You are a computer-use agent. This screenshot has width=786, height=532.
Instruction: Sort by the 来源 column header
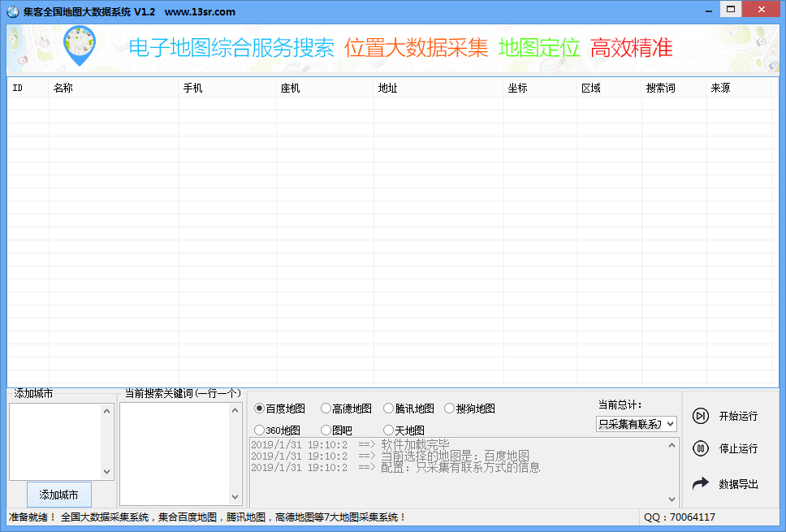(739, 88)
